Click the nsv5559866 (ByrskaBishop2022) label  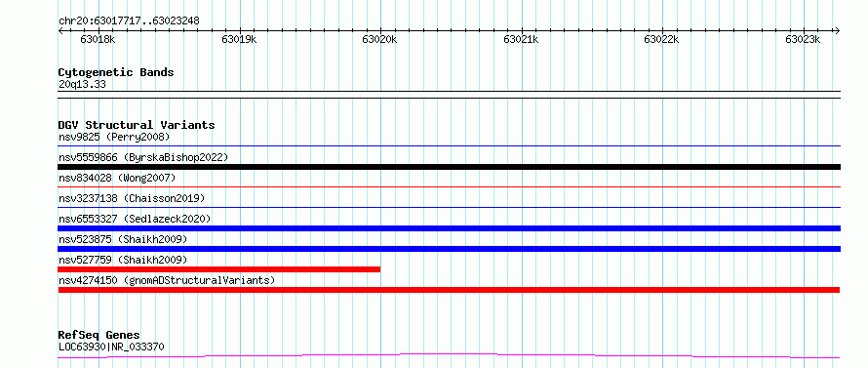point(143,157)
